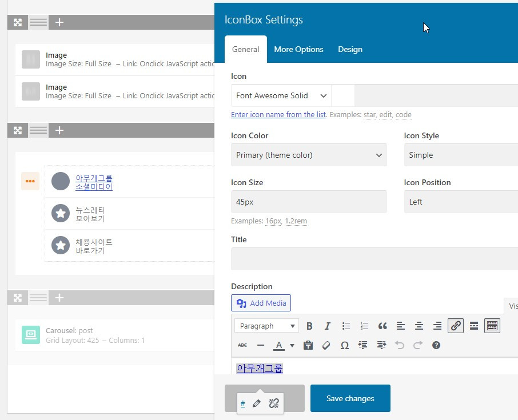
Task: Open Font Awesome Solid icon set dropdown
Action: [281, 95]
